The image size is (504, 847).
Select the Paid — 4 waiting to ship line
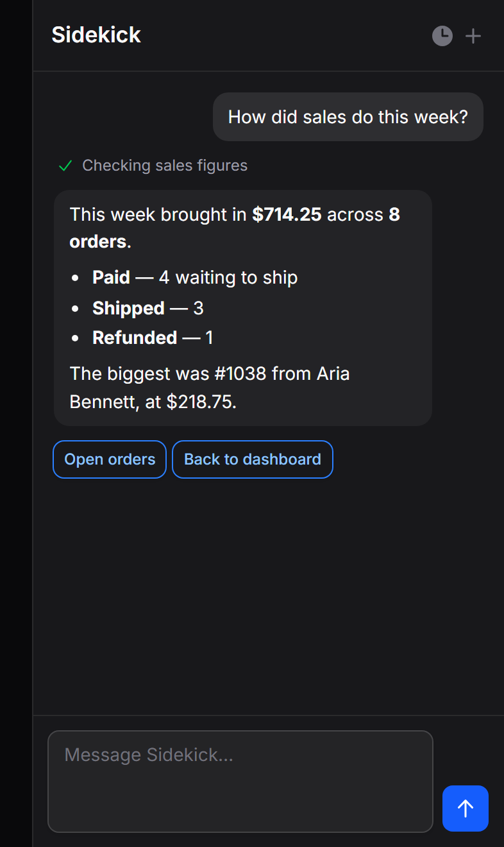195,277
